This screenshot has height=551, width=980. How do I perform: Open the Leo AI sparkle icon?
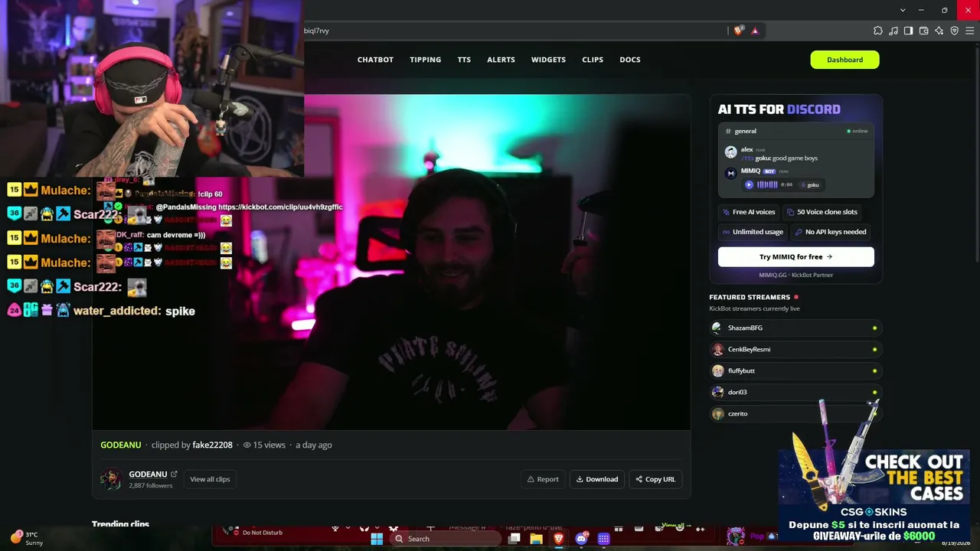pos(939,31)
